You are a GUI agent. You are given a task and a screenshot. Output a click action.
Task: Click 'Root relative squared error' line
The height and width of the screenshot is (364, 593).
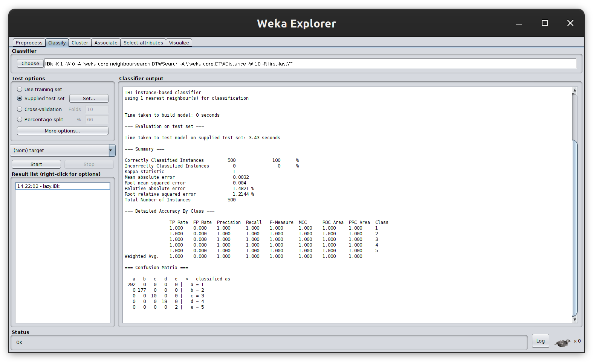pyautogui.click(x=190, y=194)
